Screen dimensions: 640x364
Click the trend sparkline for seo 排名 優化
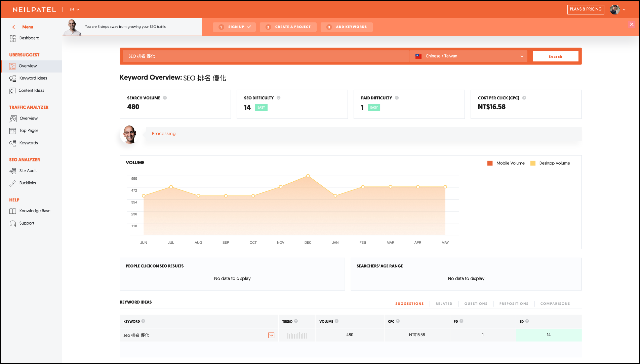click(x=297, y=335)
